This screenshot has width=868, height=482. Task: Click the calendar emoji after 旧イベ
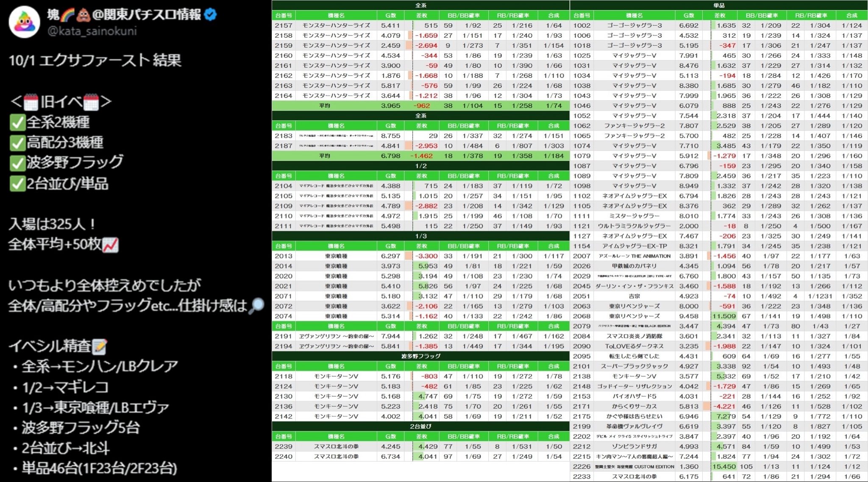tap(91, 102)
